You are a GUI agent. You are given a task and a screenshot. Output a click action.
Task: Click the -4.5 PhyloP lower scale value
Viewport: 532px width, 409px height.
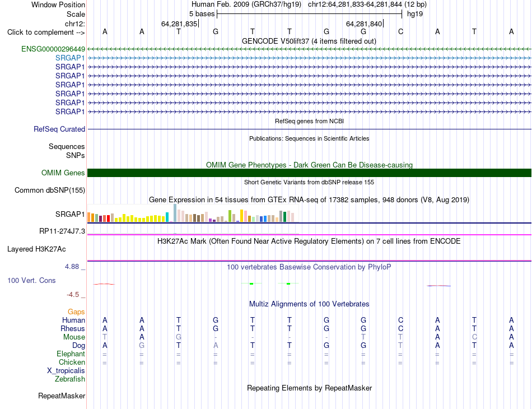pyautogui.click(x=73, y=295)
